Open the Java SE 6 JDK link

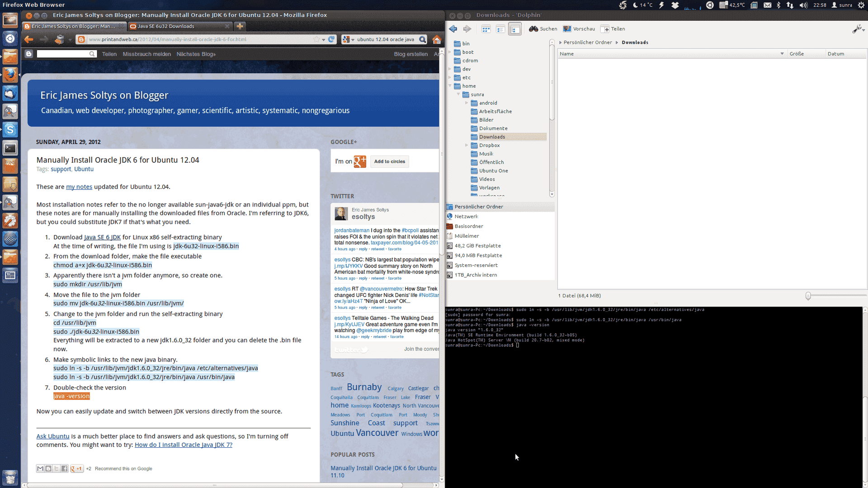click(102, 237)
